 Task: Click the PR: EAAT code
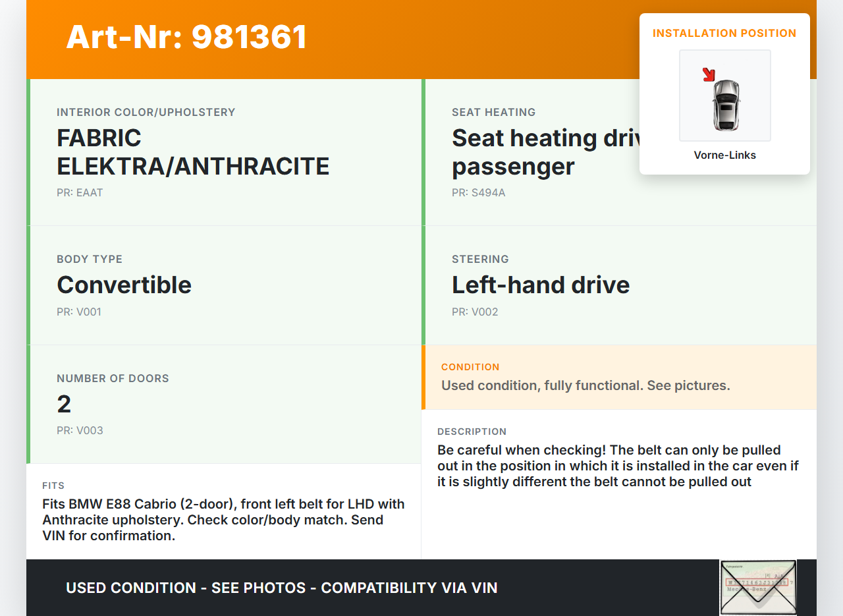point(80,193)
